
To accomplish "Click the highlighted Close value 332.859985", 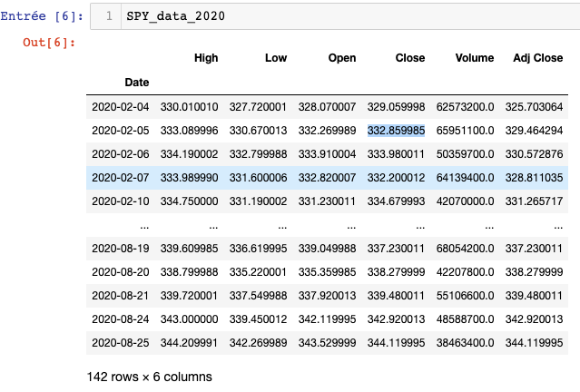I will pos(396,130).
